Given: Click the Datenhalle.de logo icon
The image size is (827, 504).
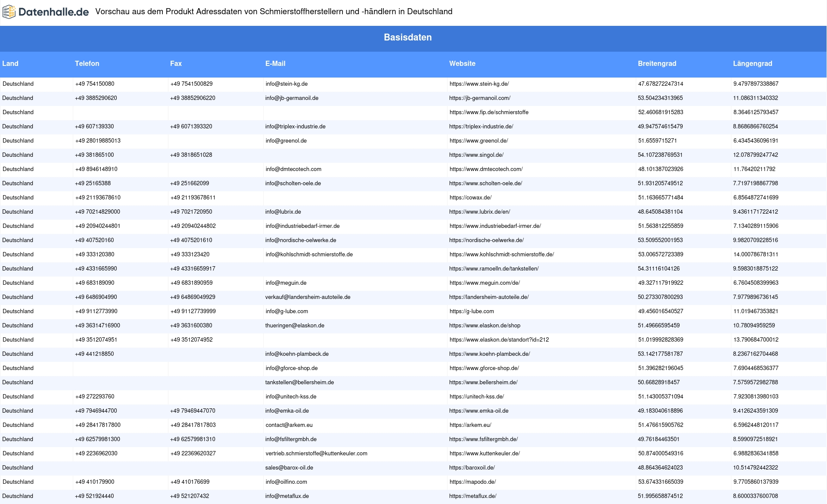Looking at the screenshot, I should pyautogui.click(x=9, y=12).
